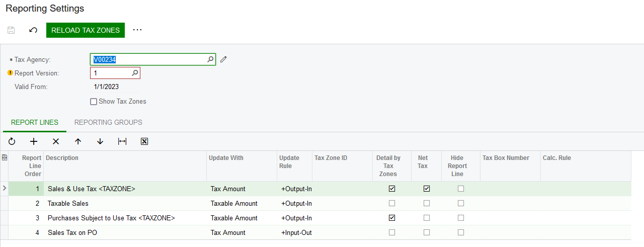Click the Report Version warning icon
The image size is (644, 247).
10,73
